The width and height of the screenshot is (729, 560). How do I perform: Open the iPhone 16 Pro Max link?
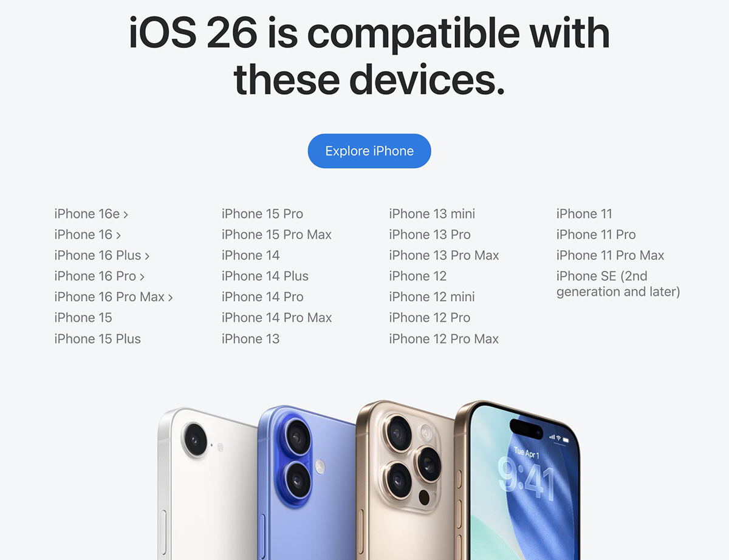click(114, 296)
